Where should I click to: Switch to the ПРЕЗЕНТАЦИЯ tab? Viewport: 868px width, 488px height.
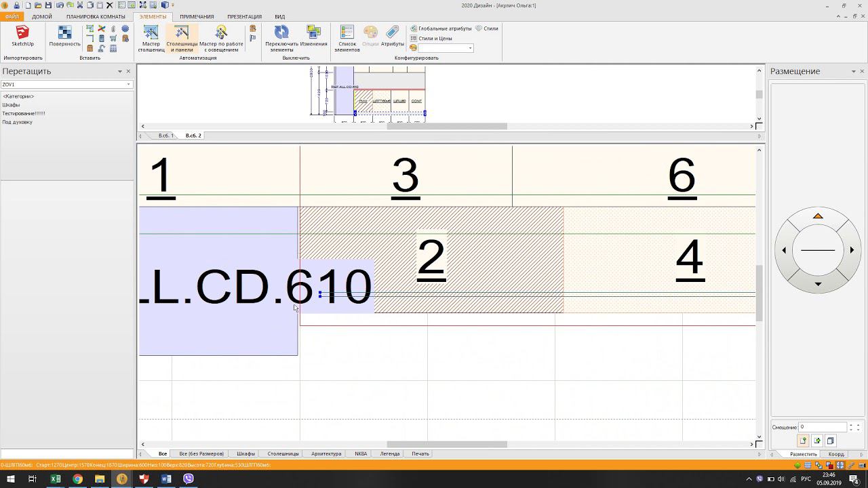(x=244, y=16)
